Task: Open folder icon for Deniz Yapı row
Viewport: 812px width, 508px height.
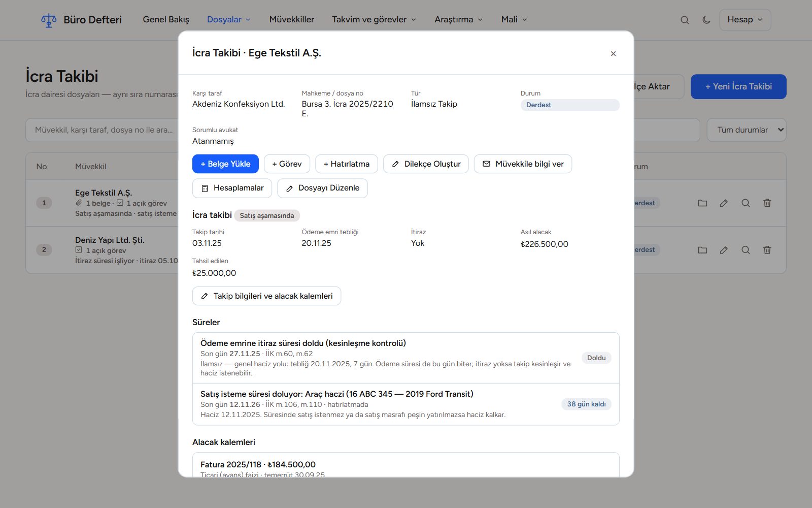Action: [702, 250]
